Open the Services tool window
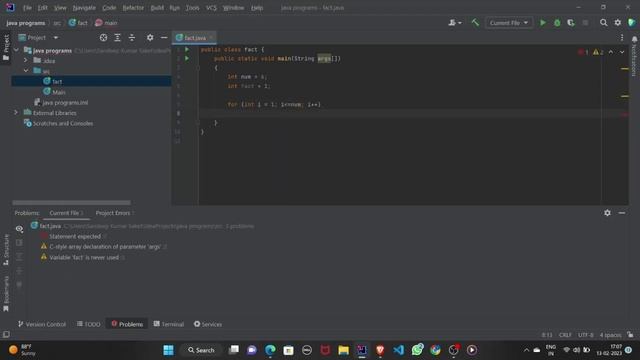The height and width of the screenshot is (360, 640). coord(208,324)
